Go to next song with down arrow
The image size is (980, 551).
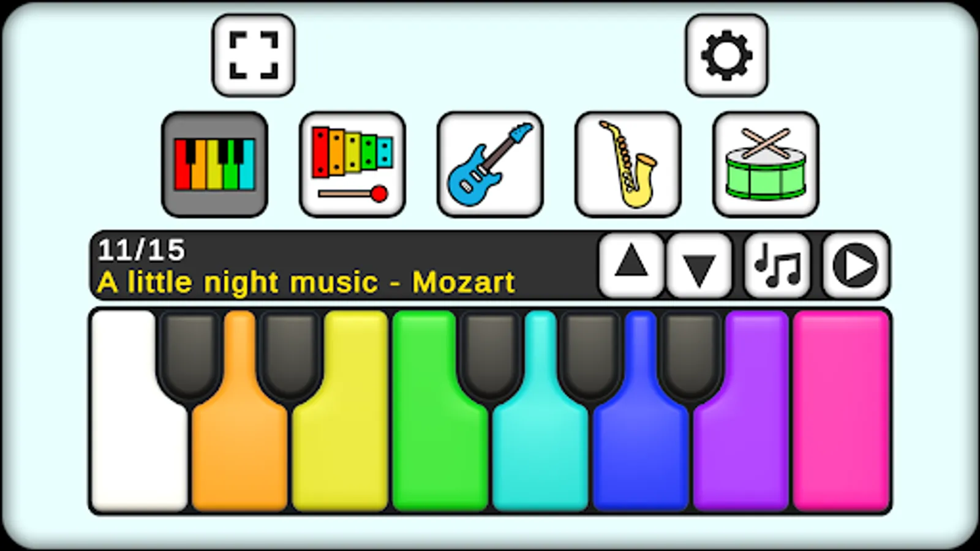coord(699,265)
